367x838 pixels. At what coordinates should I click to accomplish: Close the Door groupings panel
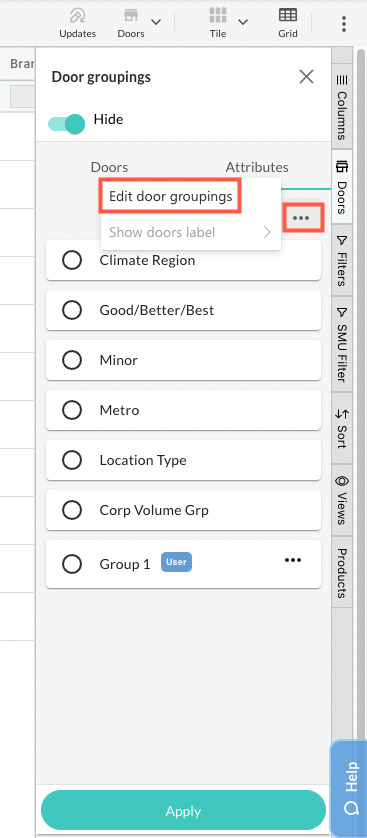point(307,77)
